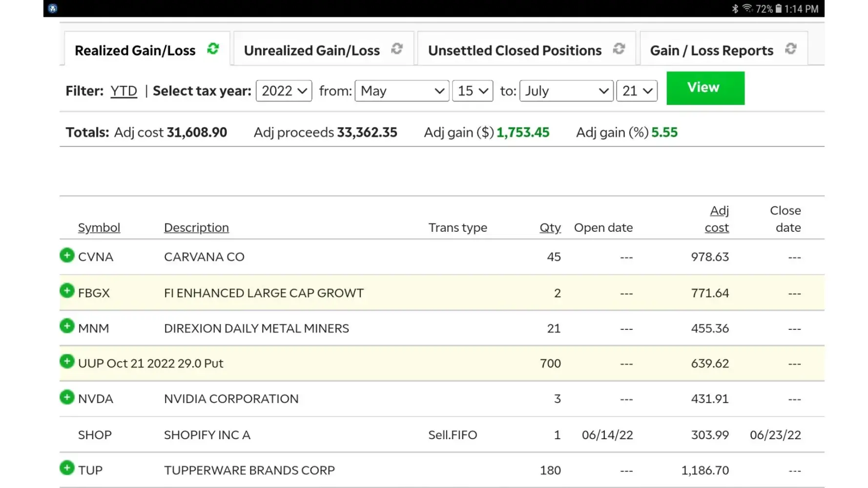The height and width of the screenshot is (488, 868).
Task: Open the tax year 2022 dropdown
Action: click(284, 91)
